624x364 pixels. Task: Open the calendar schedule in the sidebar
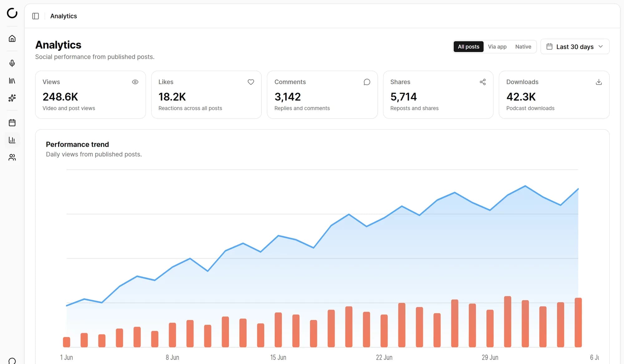point(12,123)
